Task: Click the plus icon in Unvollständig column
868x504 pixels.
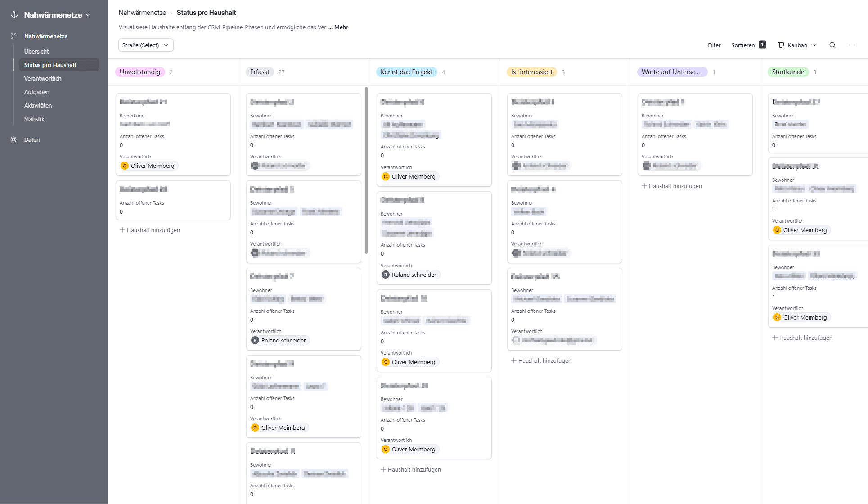Action: coord(122,230)
